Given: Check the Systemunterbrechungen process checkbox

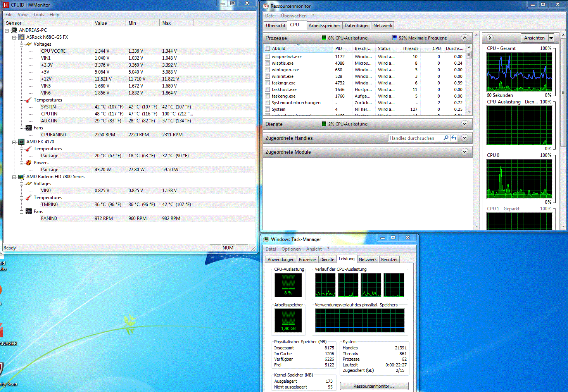Looking at the screenshot, I should click(268, 103).
